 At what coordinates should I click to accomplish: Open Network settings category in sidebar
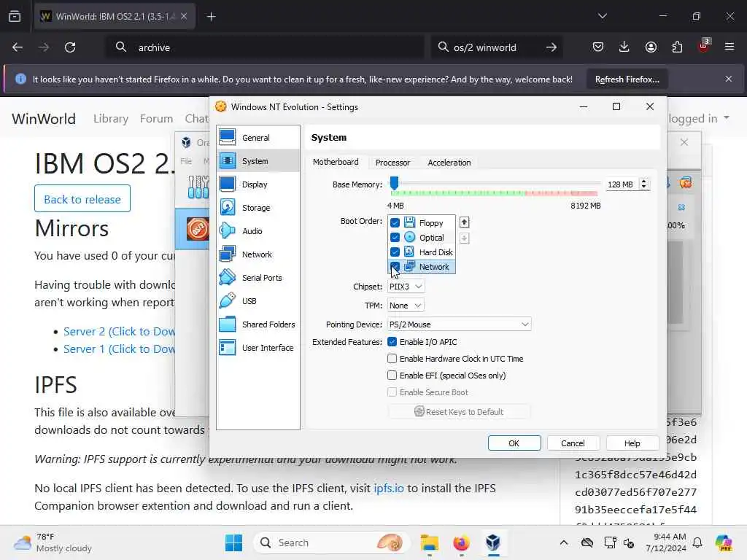click(258, 254)
